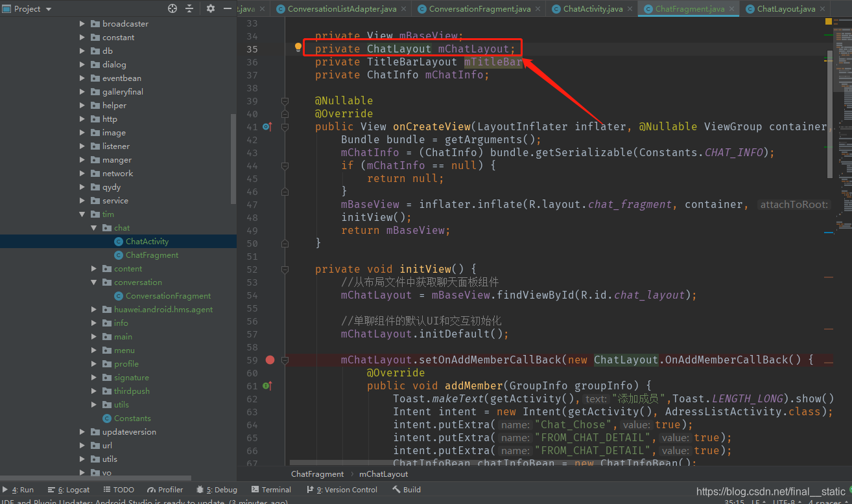Close the ConversationListAdapter.java tab
852x504 pixels.
click(403, 9)
